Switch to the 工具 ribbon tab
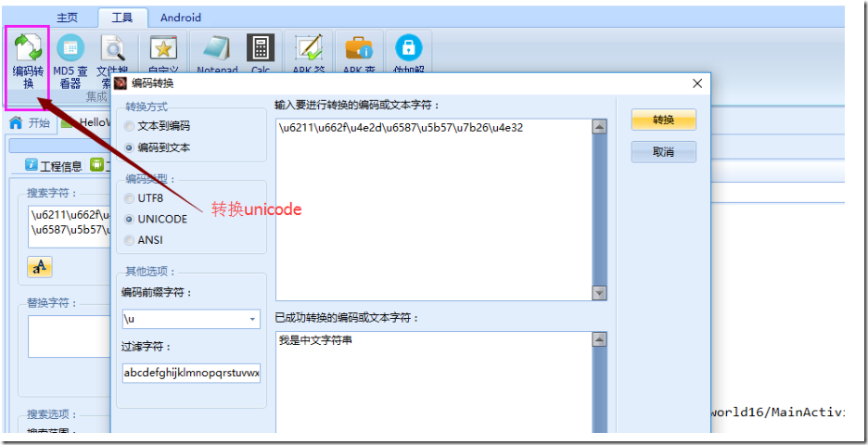This screenshot has height=445, width=868. click(x=122, y=18)
